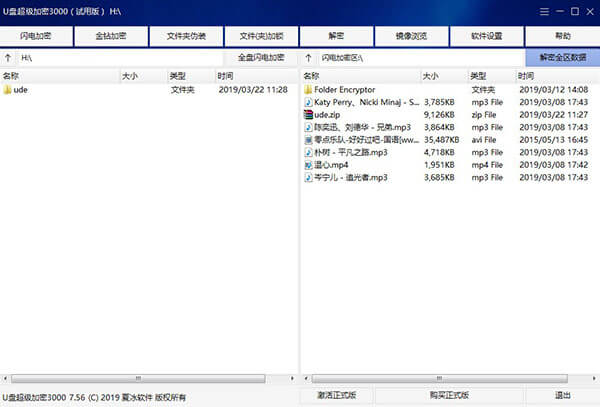Click the 全盘闪电加密 button

click(261, 58)
